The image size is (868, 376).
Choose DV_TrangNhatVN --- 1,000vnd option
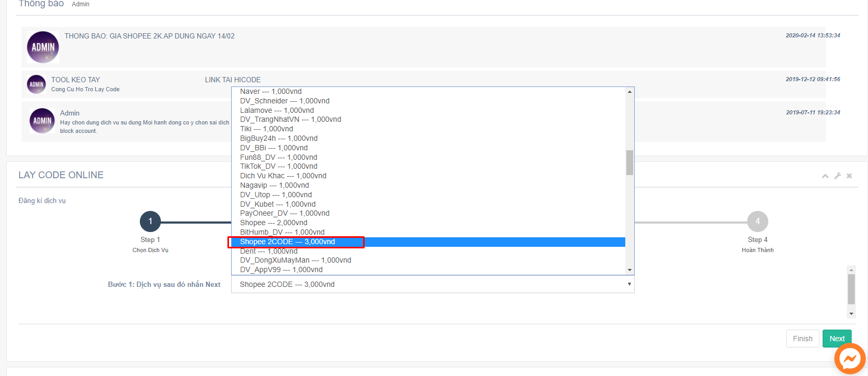pos(428,119)
